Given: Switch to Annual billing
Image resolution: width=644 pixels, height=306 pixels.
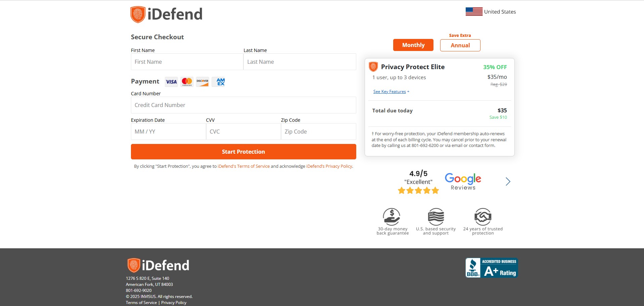Looking at the screenshot, I should point(460,45).
